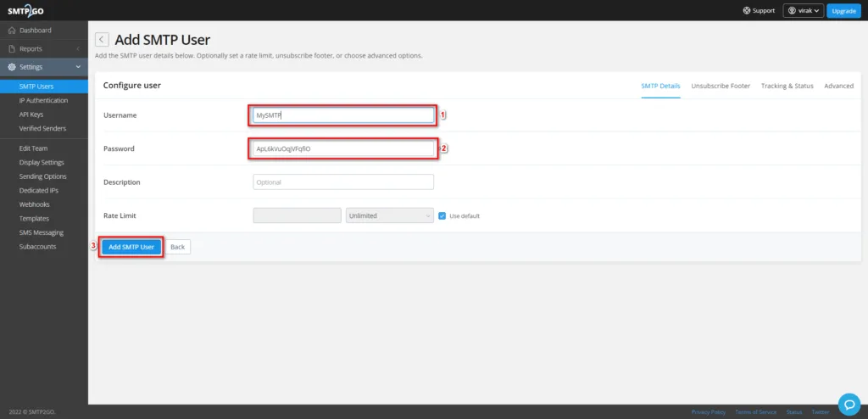Open the Tracking & Status tab
Viewport: 868px width, 419px height.
pyautogui.click(x=787, y=86)
